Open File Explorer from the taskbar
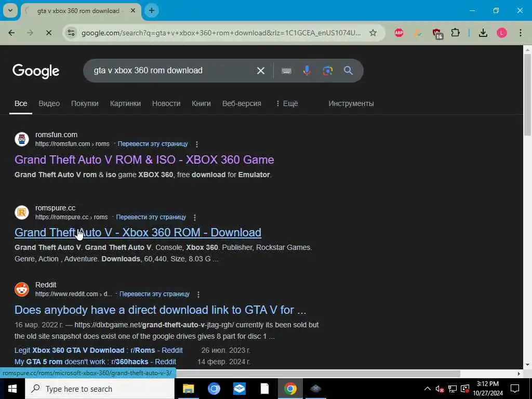The width and height of the screenshot is (532, 399). click(x=188, y=389)
